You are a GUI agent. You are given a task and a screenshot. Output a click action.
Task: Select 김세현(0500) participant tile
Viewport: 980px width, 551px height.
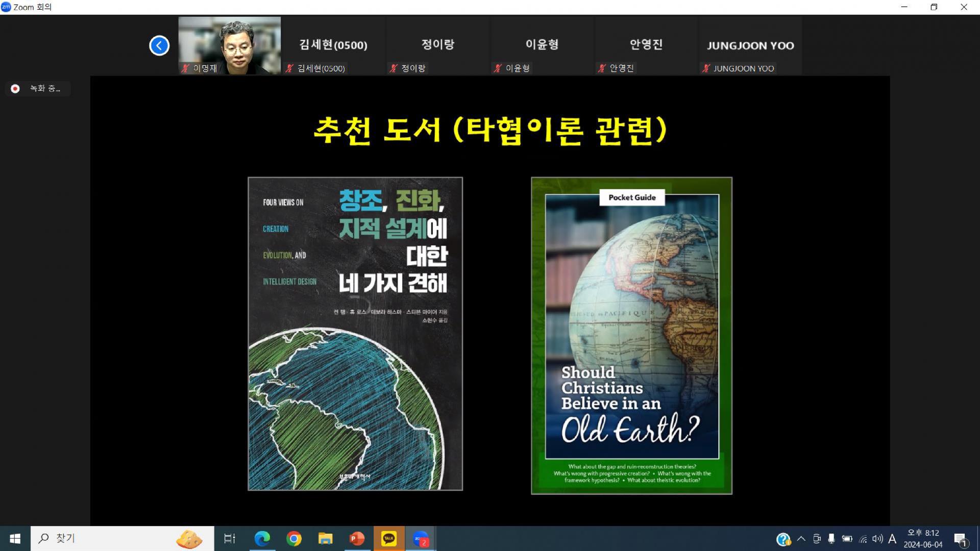pyautogui.click(x=333, y=46)
